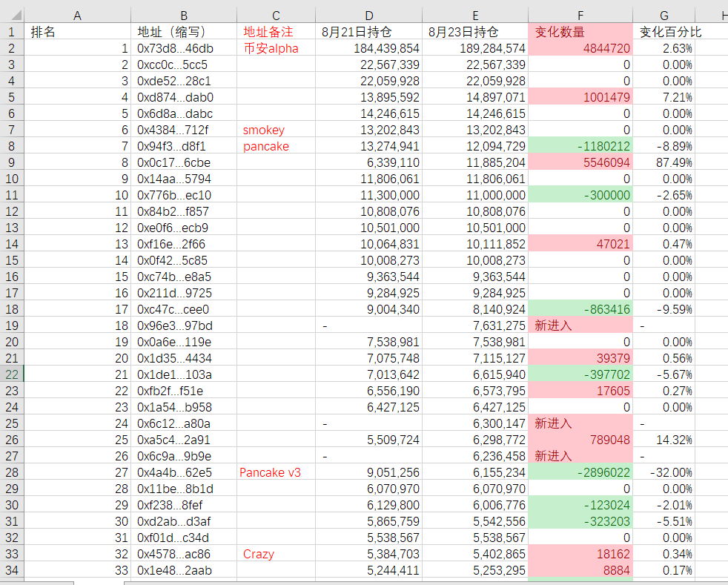
Task: Select row 1 header
Action: coord(12,32)
